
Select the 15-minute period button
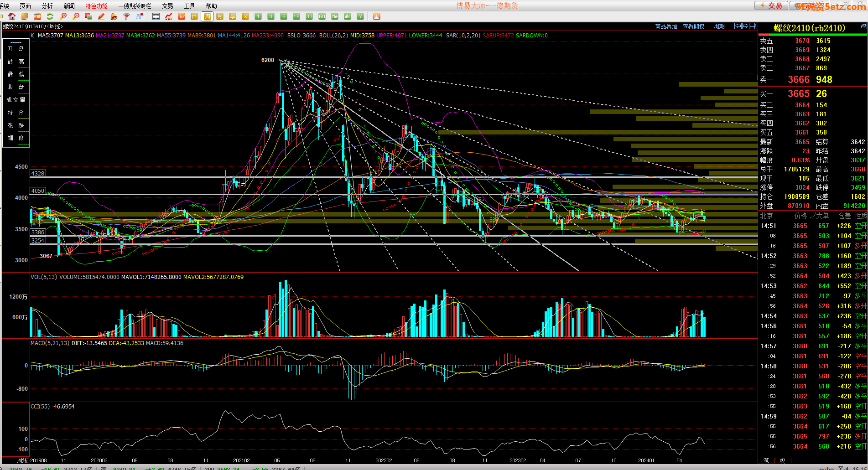[296, 16]
